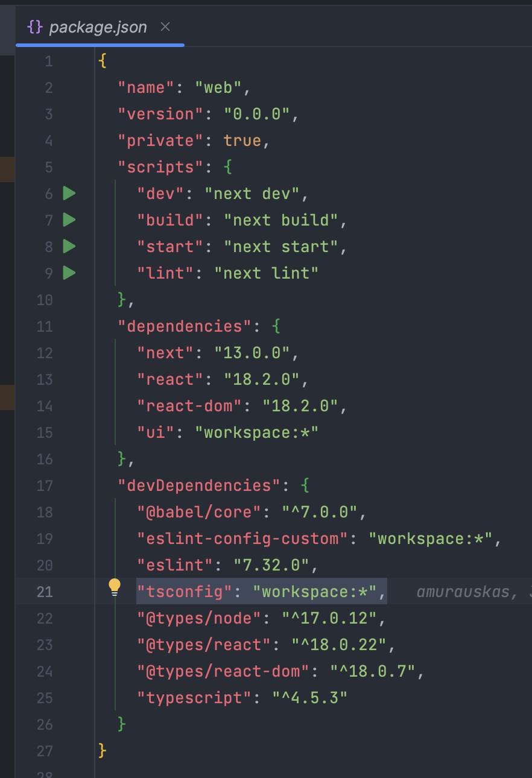
Task: Run the "build" script from the gutter
Action: 69,220
